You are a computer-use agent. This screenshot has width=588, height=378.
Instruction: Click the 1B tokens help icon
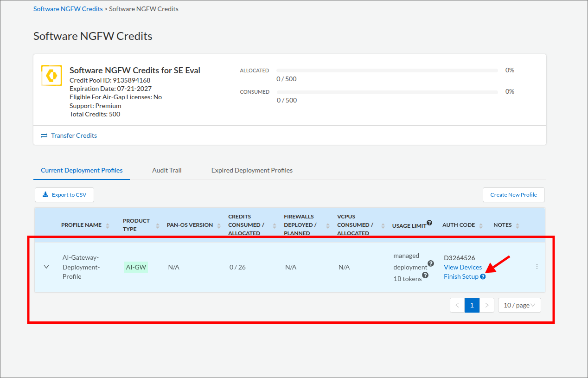tap(425, 275)
